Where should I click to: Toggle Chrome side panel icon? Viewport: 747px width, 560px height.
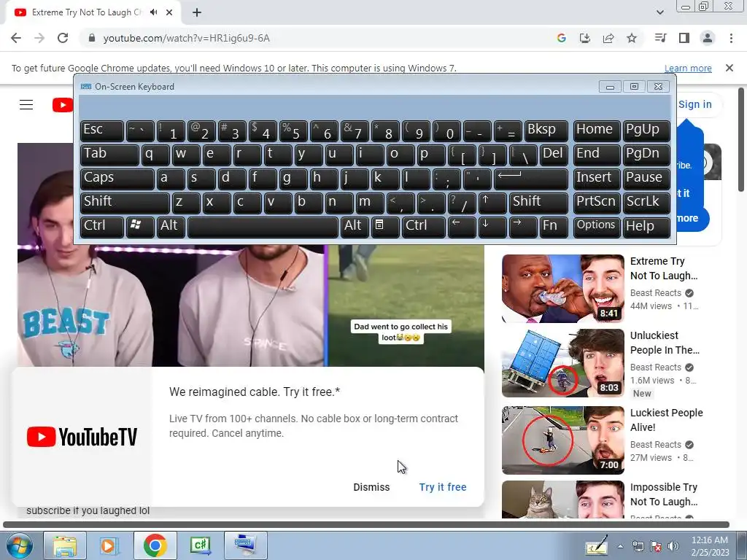[684, 38]
